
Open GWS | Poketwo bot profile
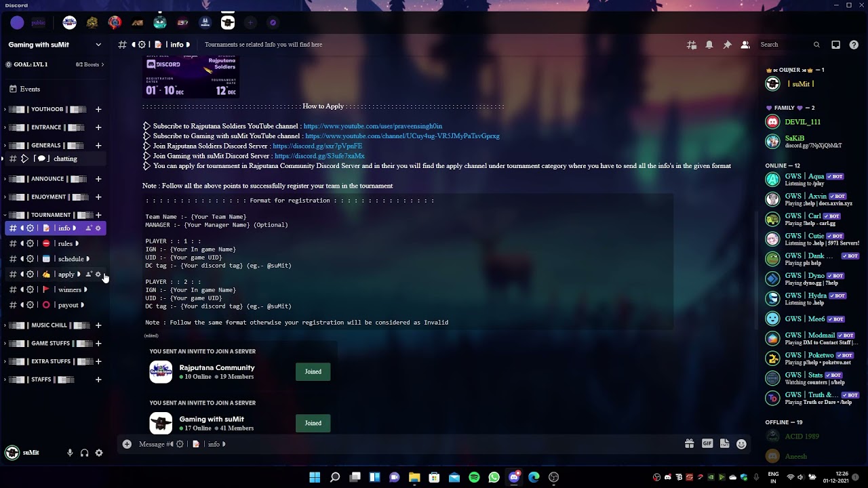[x=811, y=358]
